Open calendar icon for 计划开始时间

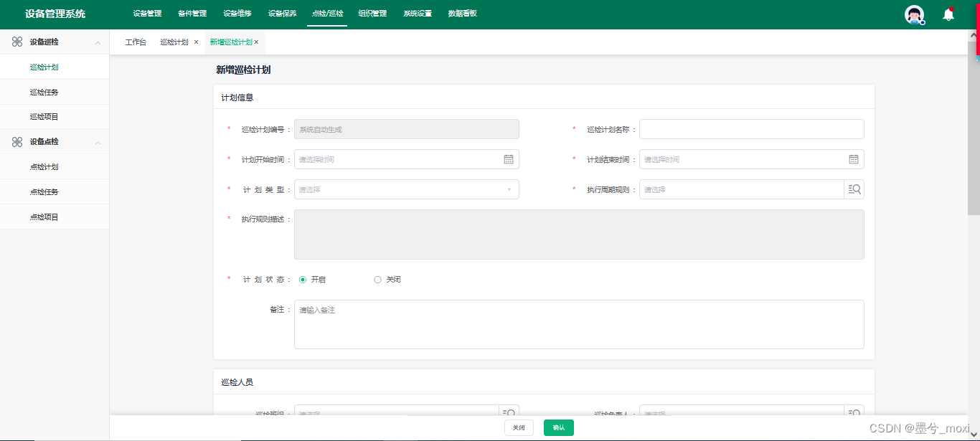pos(509,159)
